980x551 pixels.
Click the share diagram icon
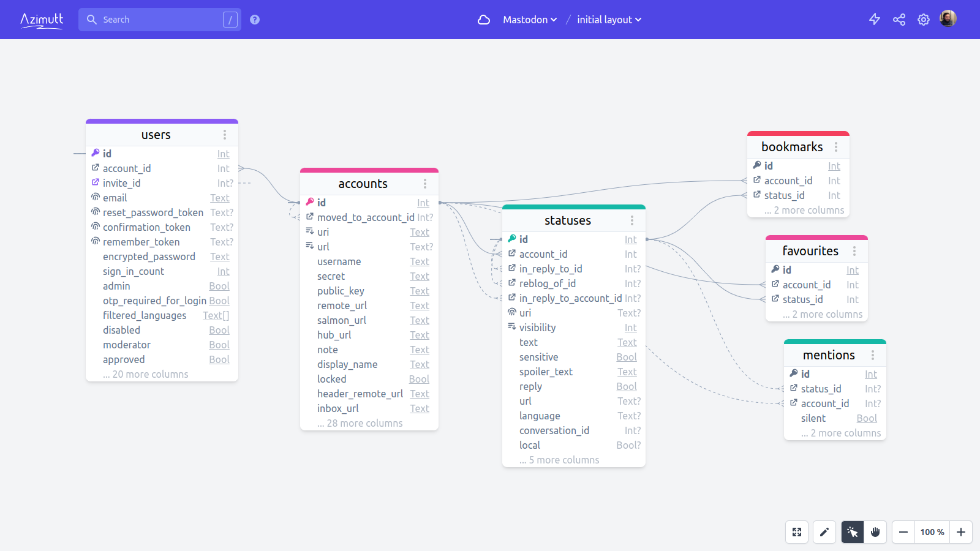[x=899, y=19]
